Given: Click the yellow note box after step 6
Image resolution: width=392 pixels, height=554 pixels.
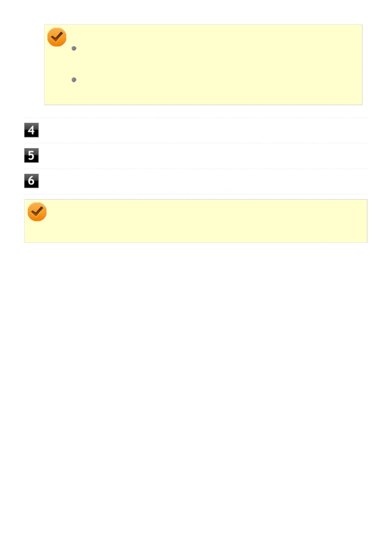Looking at the screenshot, I should (x=196, y=221).
